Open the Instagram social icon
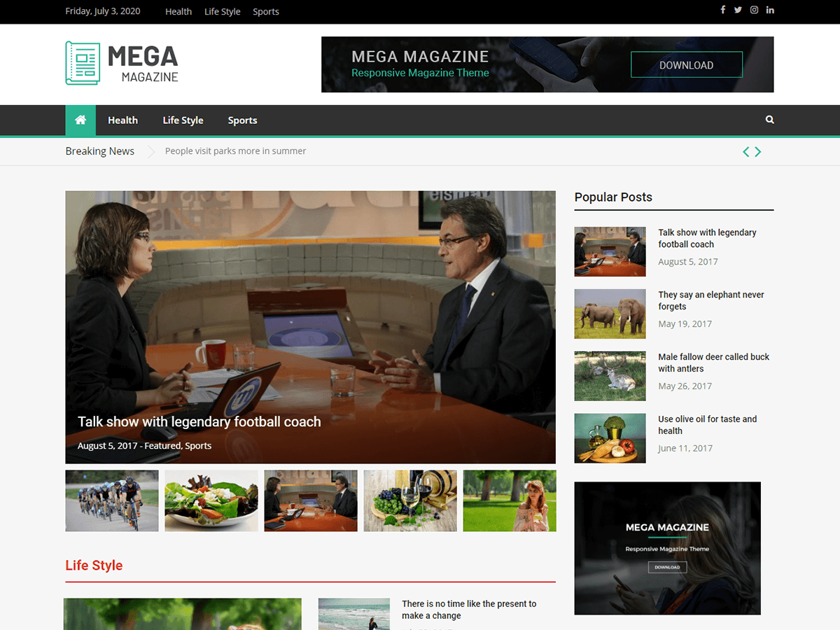The height and width of the screenshot is (630, 840). (754, 10)
